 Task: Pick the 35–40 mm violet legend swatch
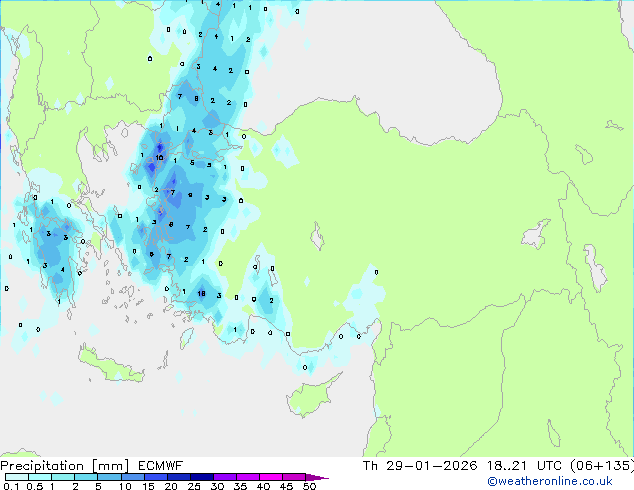pos(247,477)
